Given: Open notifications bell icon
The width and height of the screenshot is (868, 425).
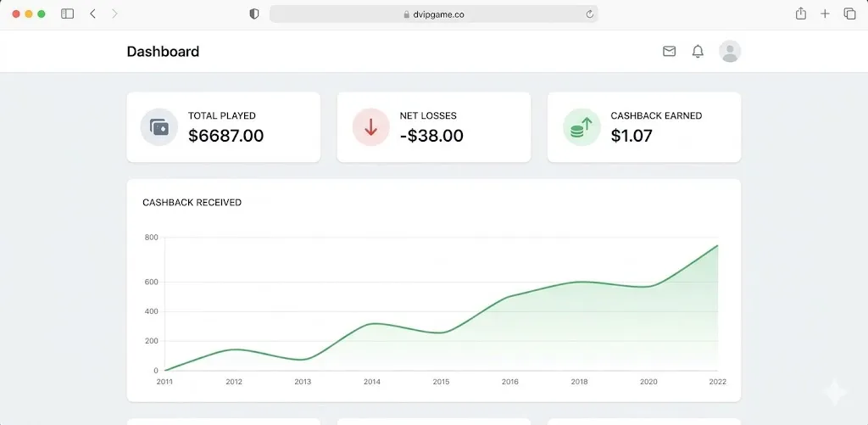Looking at the screenshot, I should click(x=698, y=52).
